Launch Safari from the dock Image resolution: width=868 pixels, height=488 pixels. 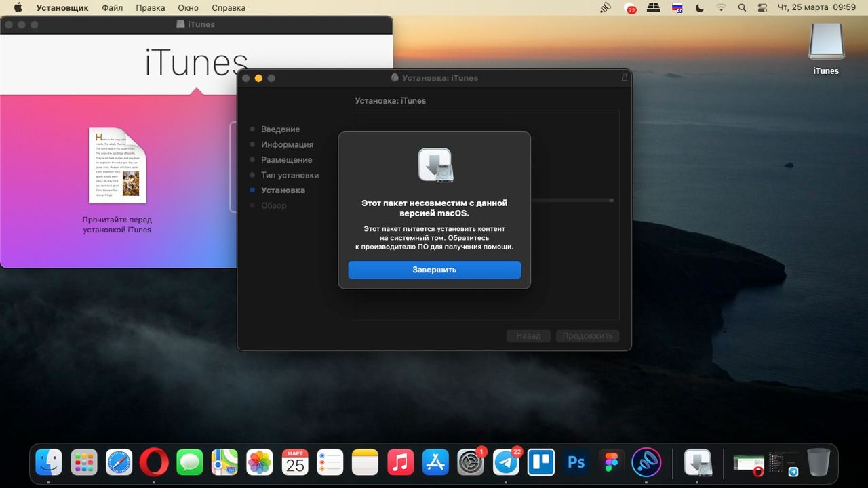coord(119,463)
